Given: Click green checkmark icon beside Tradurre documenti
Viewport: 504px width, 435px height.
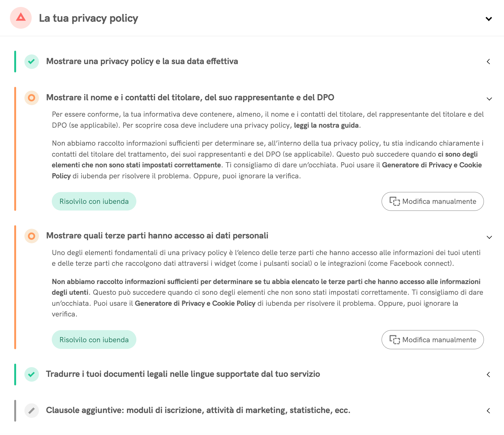Looking at the screenshot, I should pyautogui.click(x=31, y=374).
